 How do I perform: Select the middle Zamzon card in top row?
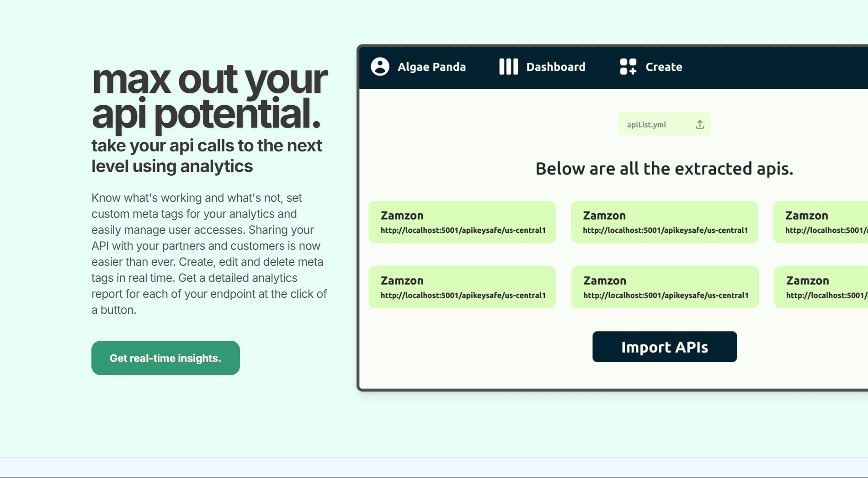(x=665, y=222)
